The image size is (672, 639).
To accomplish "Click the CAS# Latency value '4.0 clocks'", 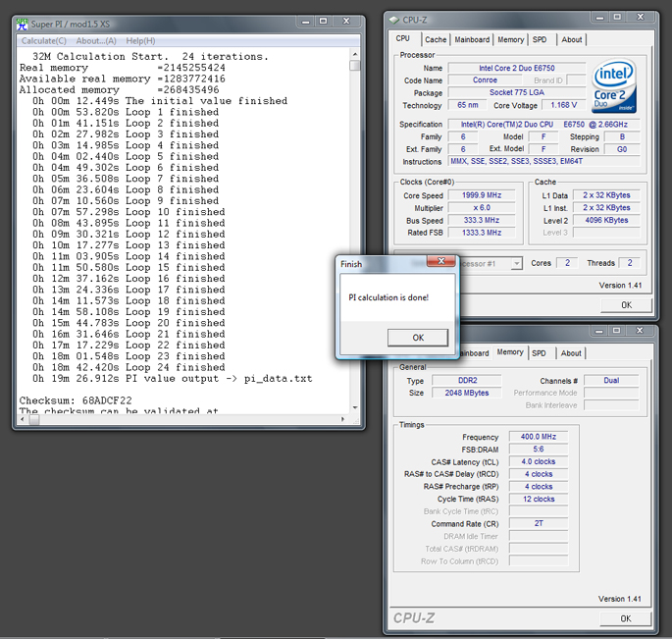I will 539,461.
